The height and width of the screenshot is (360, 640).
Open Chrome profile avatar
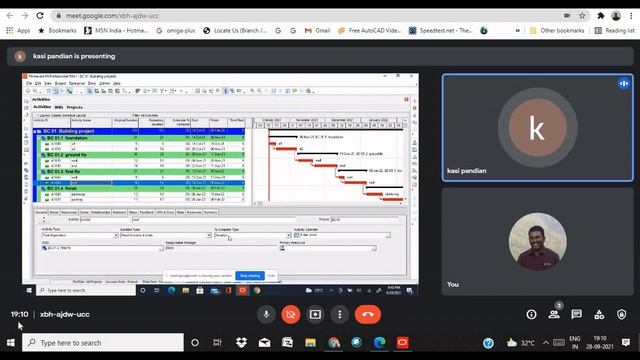[x=616, y=16]
